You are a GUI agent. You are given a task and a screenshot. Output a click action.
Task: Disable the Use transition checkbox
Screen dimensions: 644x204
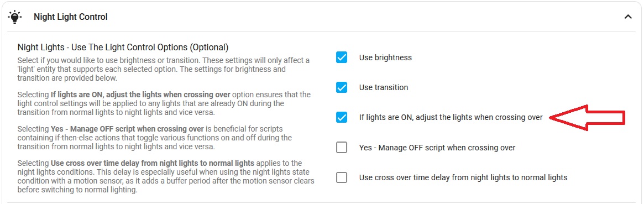pyautogui.click(x=342, y=87)
